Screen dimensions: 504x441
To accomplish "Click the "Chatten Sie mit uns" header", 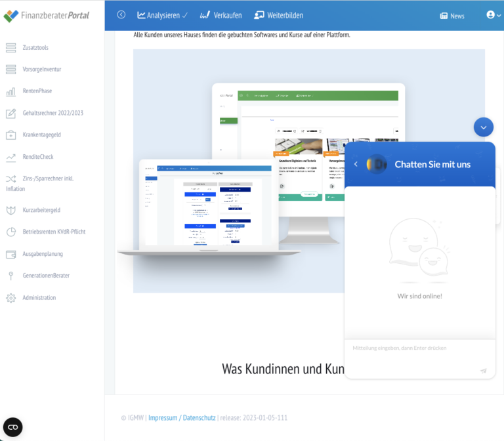I will click(x=432, y=165).
